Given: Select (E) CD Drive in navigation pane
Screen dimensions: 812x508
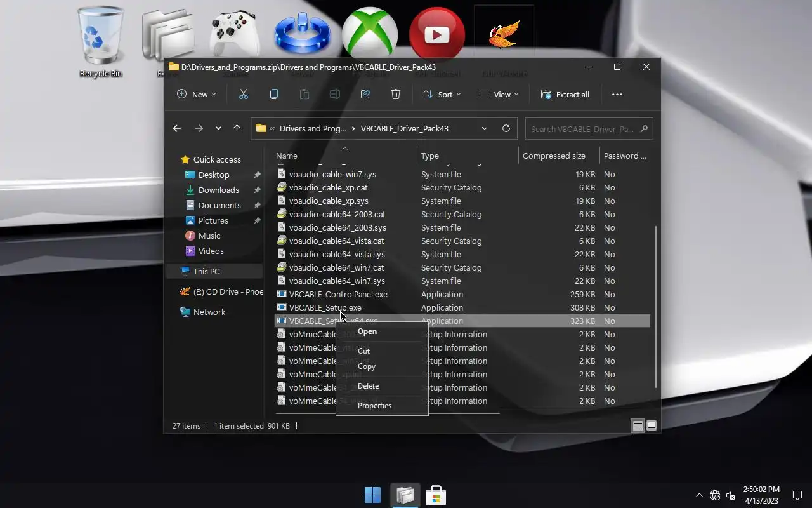Looking at the screenshot, I should pyautogui.click(x=221, y=291).
